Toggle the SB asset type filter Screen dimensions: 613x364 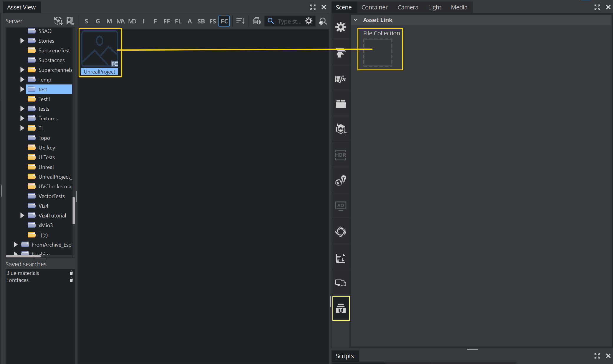coord(201,21)
